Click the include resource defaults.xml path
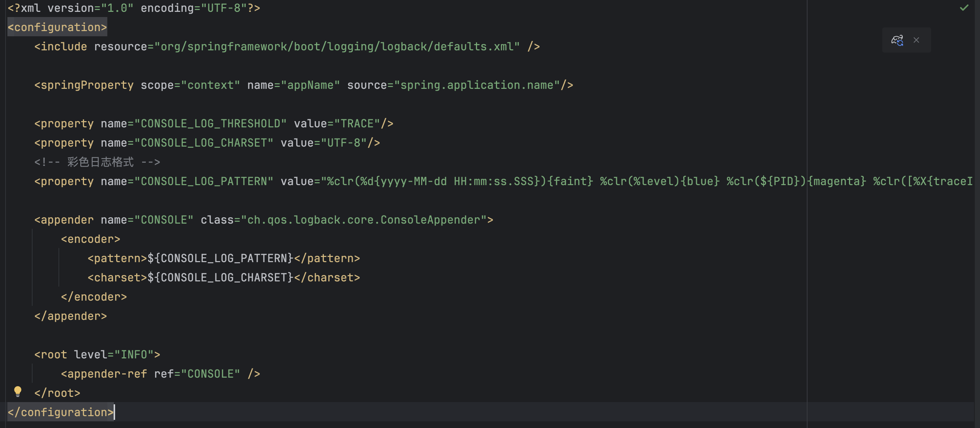The image size is (980, 428). click(337, 46)
